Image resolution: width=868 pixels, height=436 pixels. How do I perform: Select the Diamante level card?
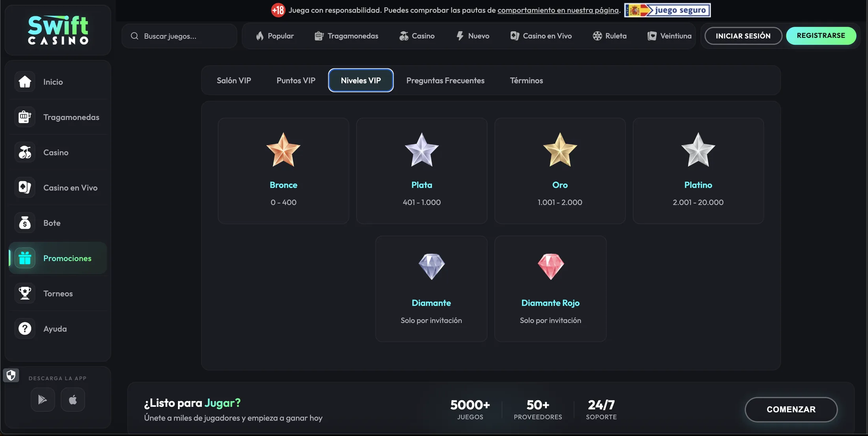431,289
